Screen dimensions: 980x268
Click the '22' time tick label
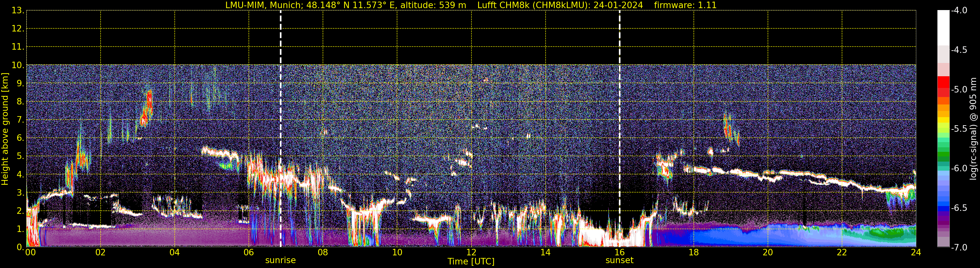point(842,252)
